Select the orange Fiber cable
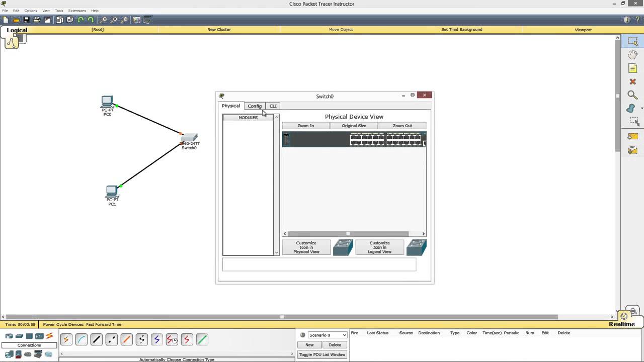Viewport: 644px width, 362px height. click(126, 340)
